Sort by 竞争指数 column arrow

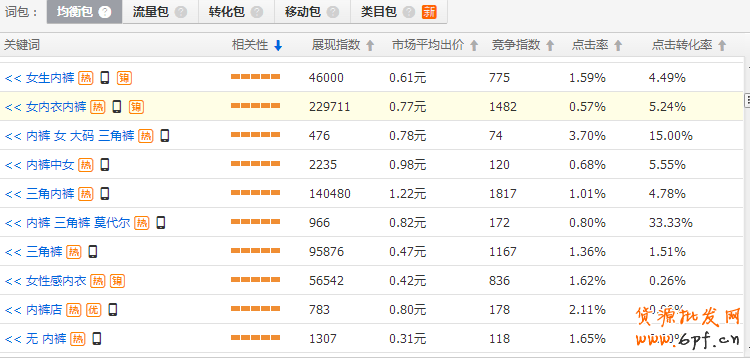point(550,45)
